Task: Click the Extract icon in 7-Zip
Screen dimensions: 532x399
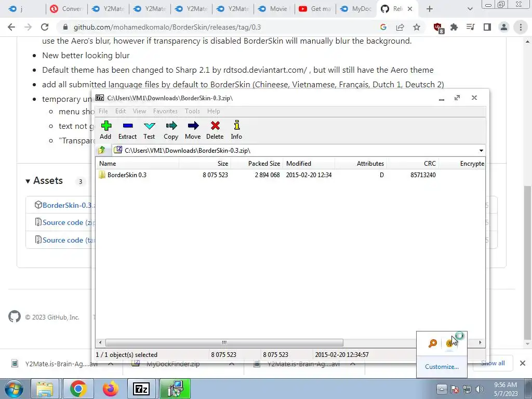Action: click(128, 130)
